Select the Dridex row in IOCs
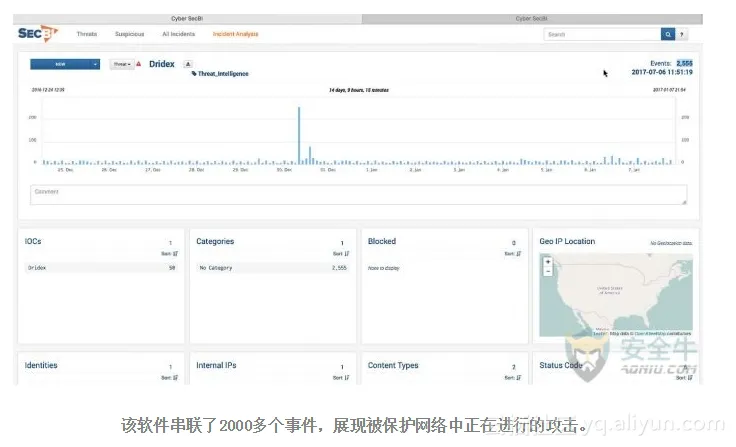The width and height of the screenshot is (736, 447). 101,268
